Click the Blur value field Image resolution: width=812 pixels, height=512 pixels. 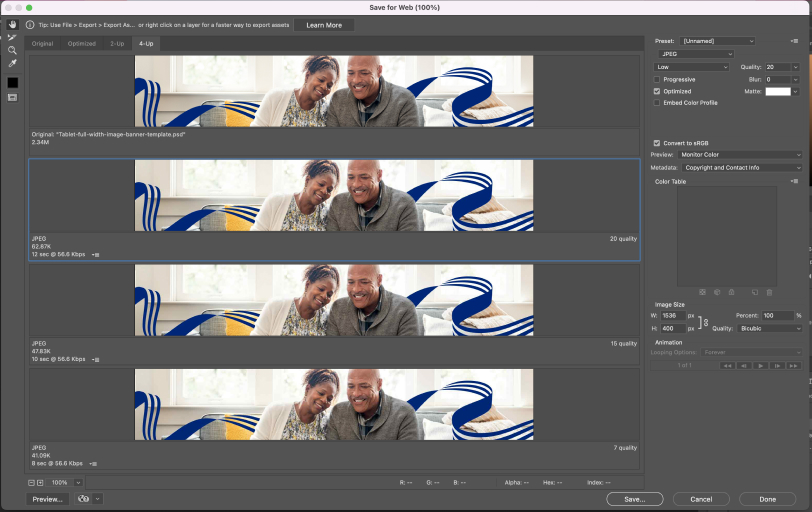click(778, 80)
